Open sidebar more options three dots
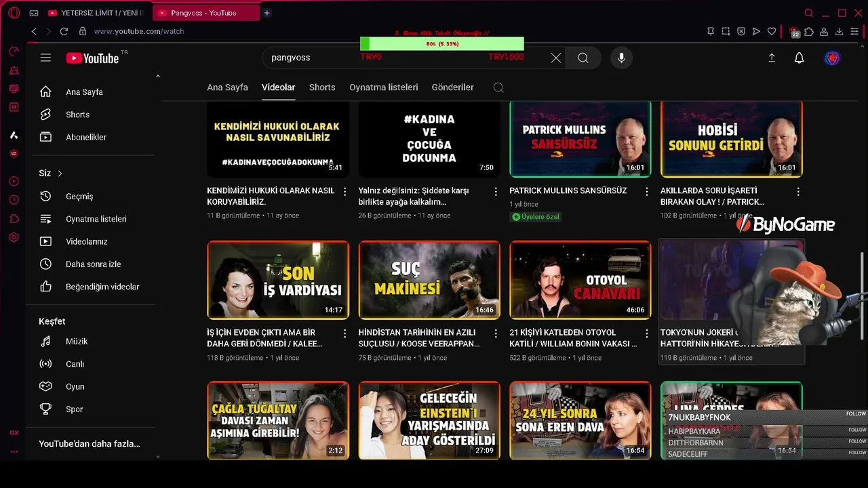 tap(14, 451)
